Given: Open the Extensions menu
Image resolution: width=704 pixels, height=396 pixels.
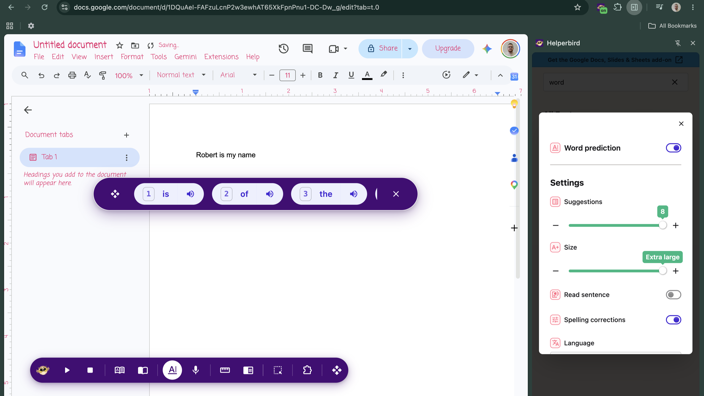Looking at the screenshot, I should 221,57.
